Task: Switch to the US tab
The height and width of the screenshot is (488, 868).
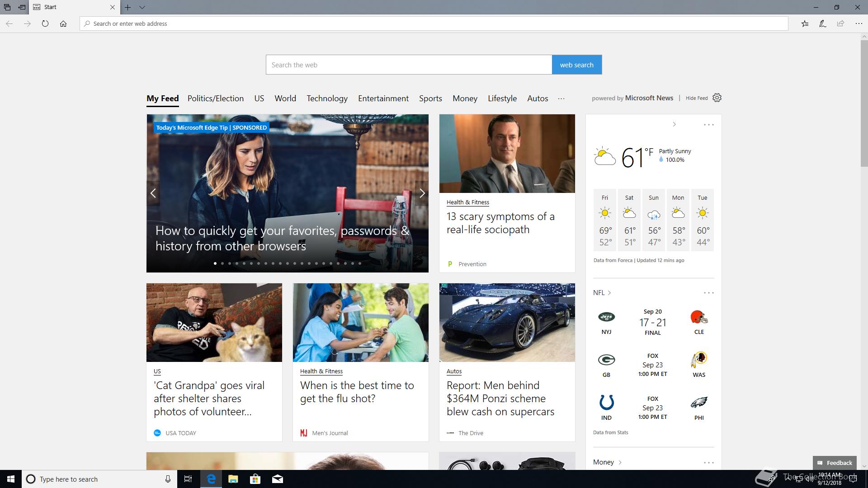Action: click(259, 99)
